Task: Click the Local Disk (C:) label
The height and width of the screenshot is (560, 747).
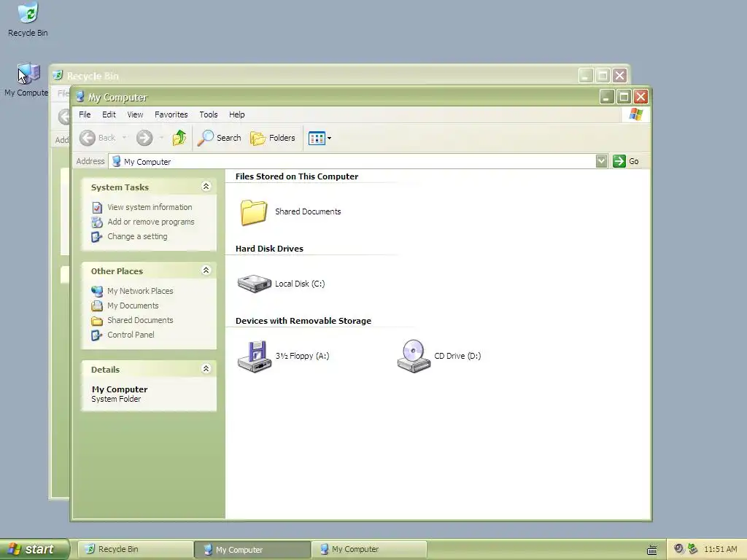Action: click(300, 284)
